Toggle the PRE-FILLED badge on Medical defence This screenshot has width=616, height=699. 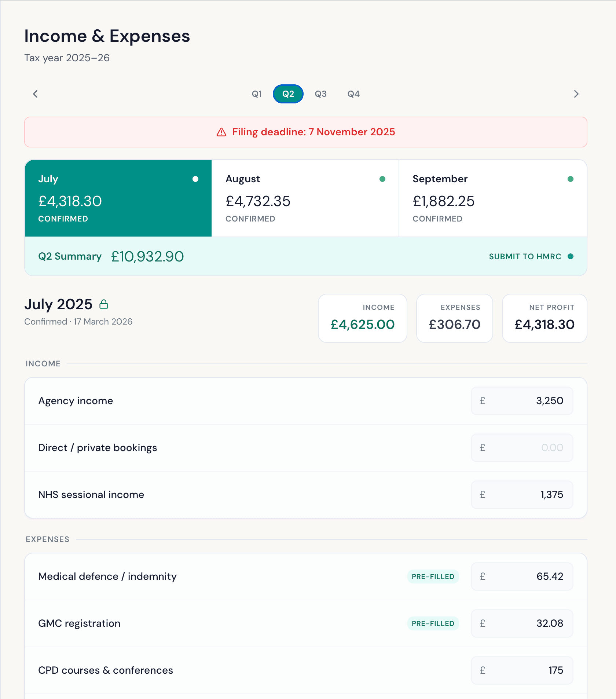[x=433, y=577]
